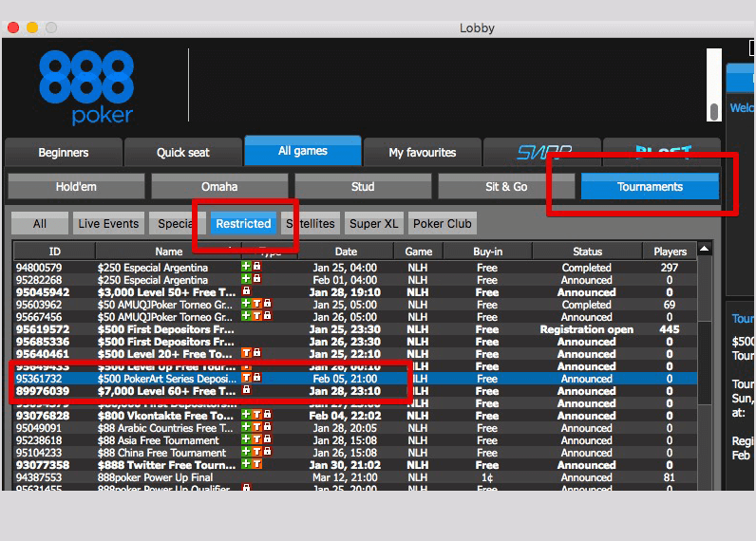Click green plus icon on first Especial Argentina row

(246, 268)
